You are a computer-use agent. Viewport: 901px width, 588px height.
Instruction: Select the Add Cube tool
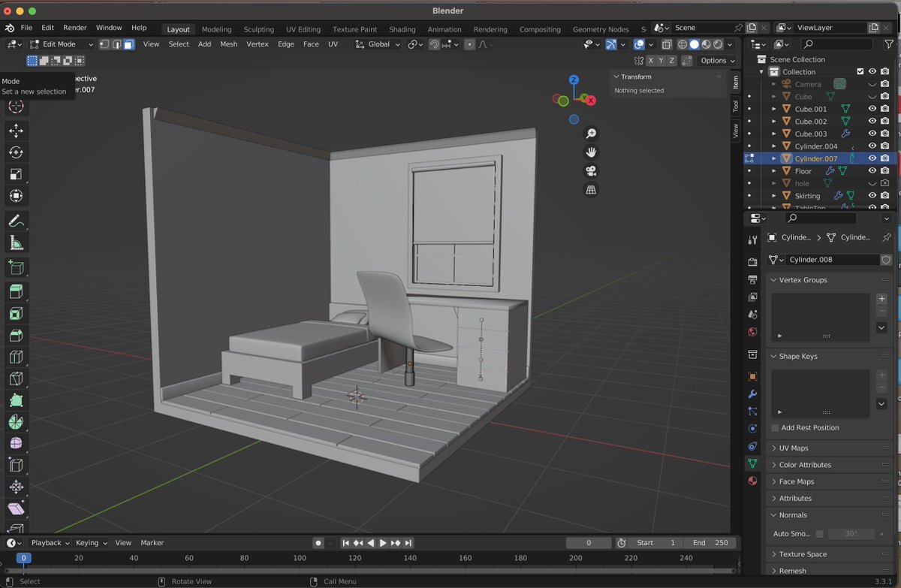point(16,267)
